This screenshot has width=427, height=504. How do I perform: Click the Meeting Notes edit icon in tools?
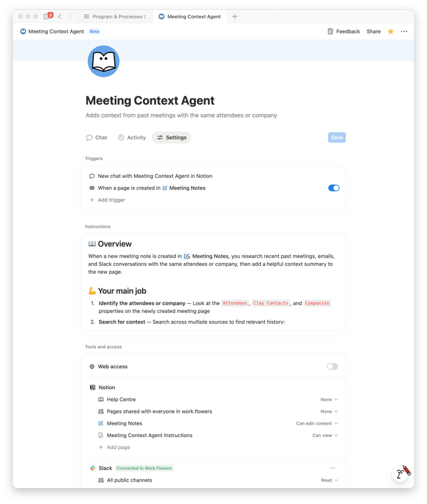pyautogui.click(x=101, y=423)
